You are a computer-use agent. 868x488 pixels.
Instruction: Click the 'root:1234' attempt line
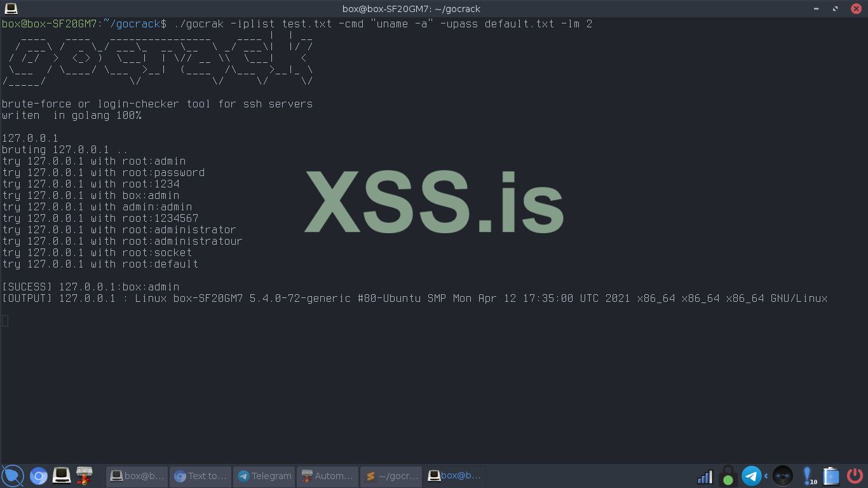pos(91,184)
